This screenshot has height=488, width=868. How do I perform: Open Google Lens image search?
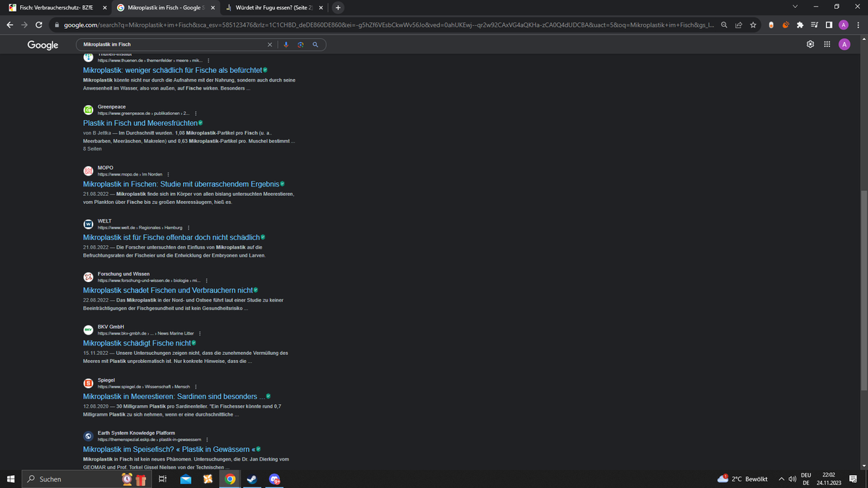pos(300,45)
